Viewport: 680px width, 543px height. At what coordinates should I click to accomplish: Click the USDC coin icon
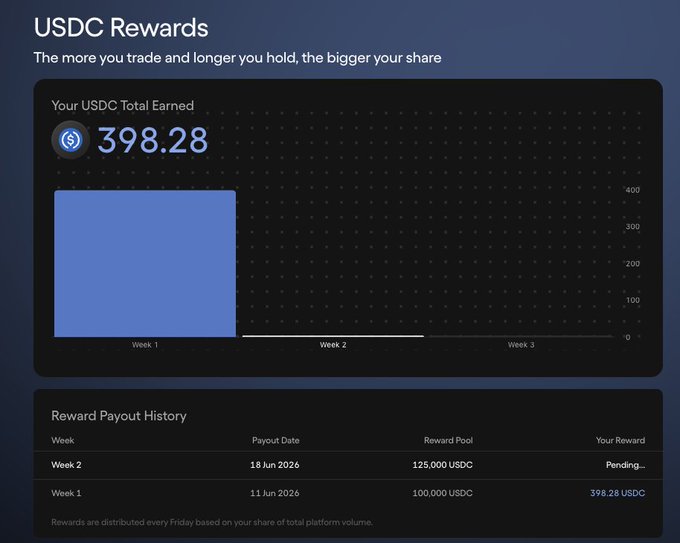tap(70, 140)
